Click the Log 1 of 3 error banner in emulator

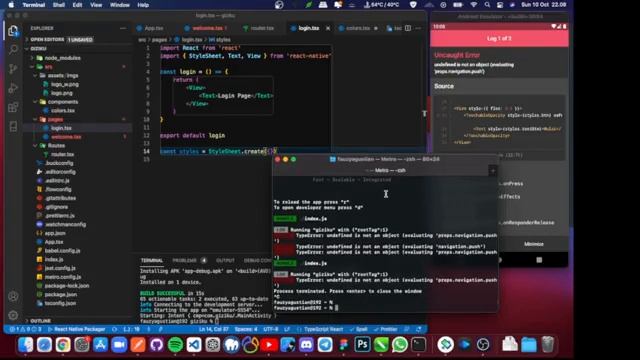tap(499, 38)
